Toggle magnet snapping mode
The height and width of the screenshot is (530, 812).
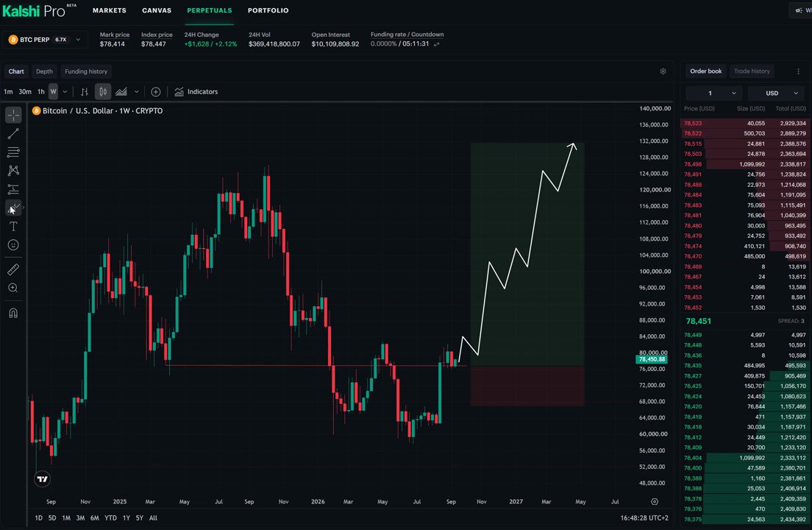[13, 313]
